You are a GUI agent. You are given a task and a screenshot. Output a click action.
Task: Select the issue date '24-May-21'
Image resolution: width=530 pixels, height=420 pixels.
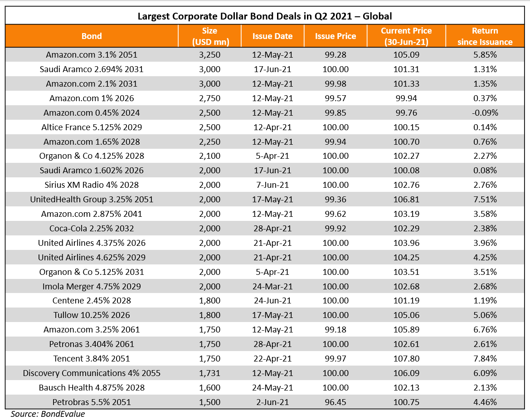pos(272,388)
